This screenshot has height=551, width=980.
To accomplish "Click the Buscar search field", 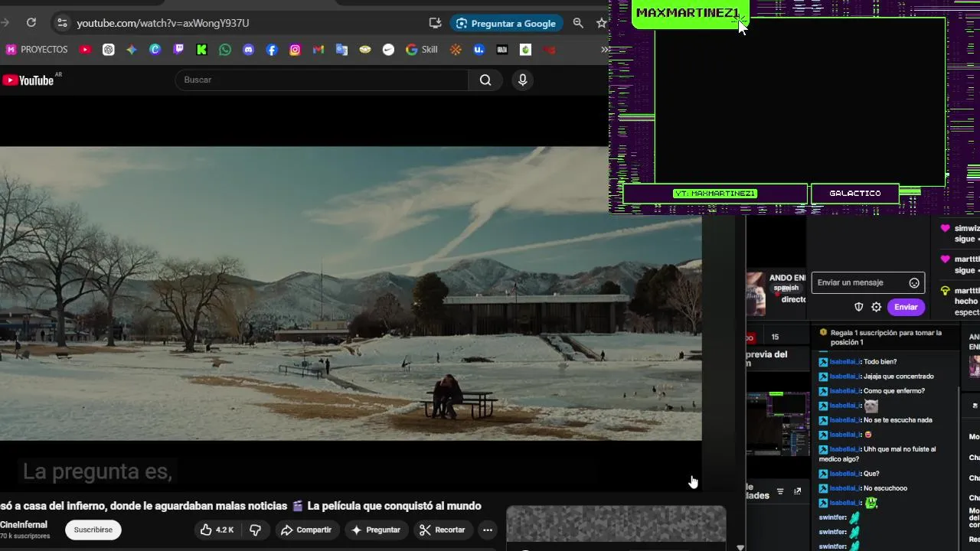I will click(x=322, y=80).
